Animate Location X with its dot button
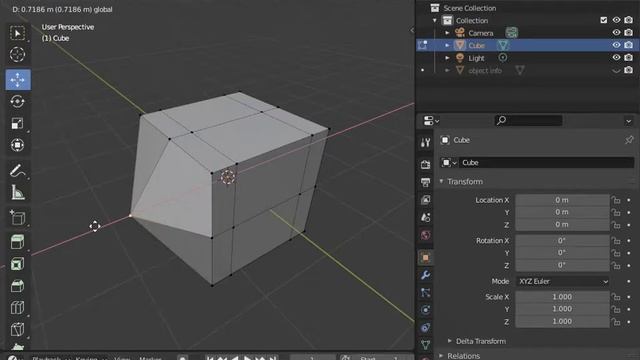The width and height of the screenshot is (640, 360). [629, 200]
